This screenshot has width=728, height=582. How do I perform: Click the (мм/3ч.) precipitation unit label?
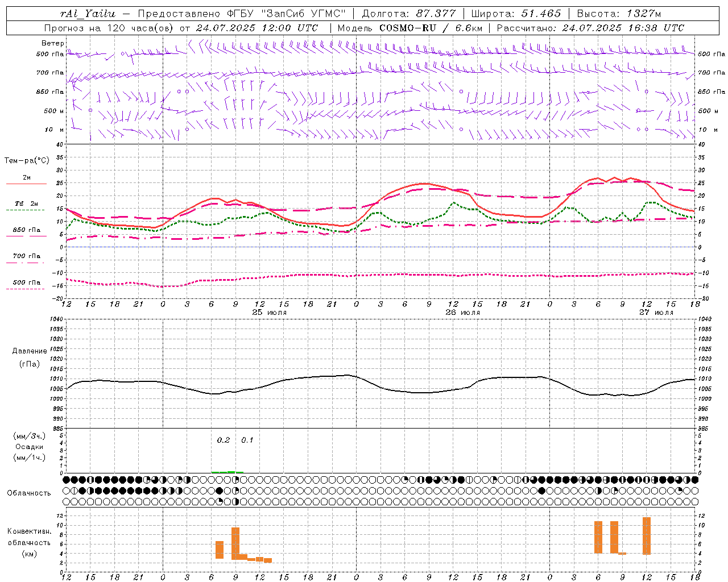click(x=30, y=436)
